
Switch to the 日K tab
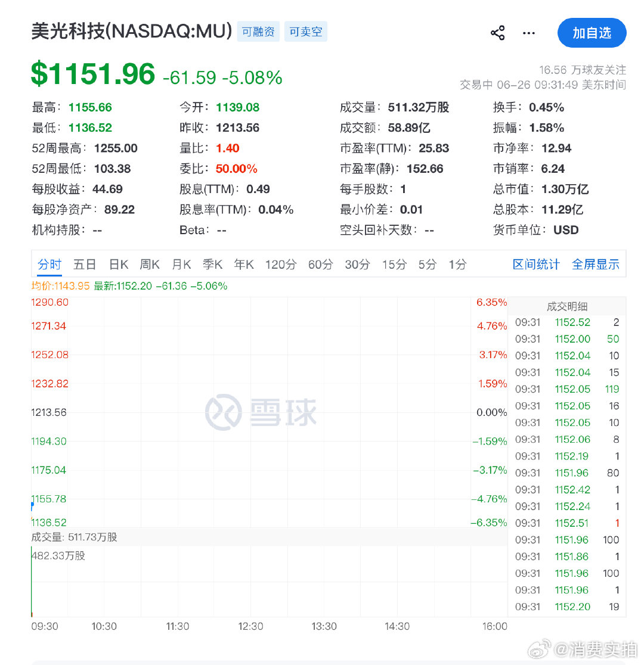[x=119, y=264]
